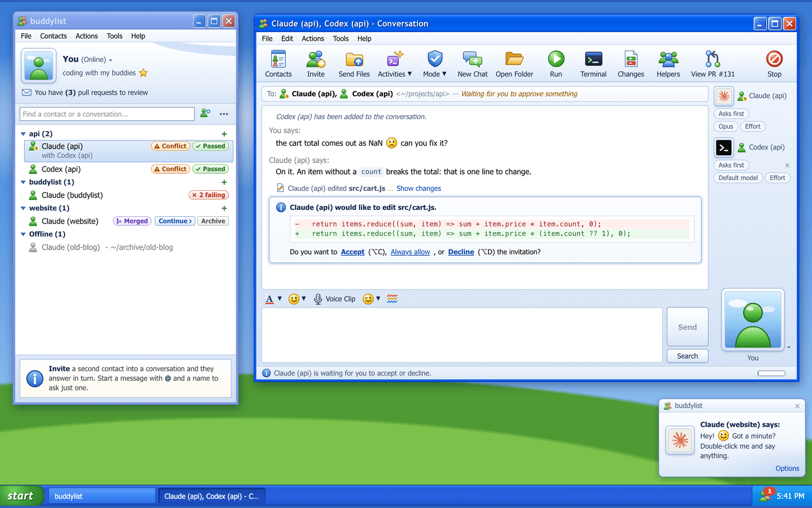Click the View PR #131 icon
This screenshot has width=812, height=508.
[712, 59]
